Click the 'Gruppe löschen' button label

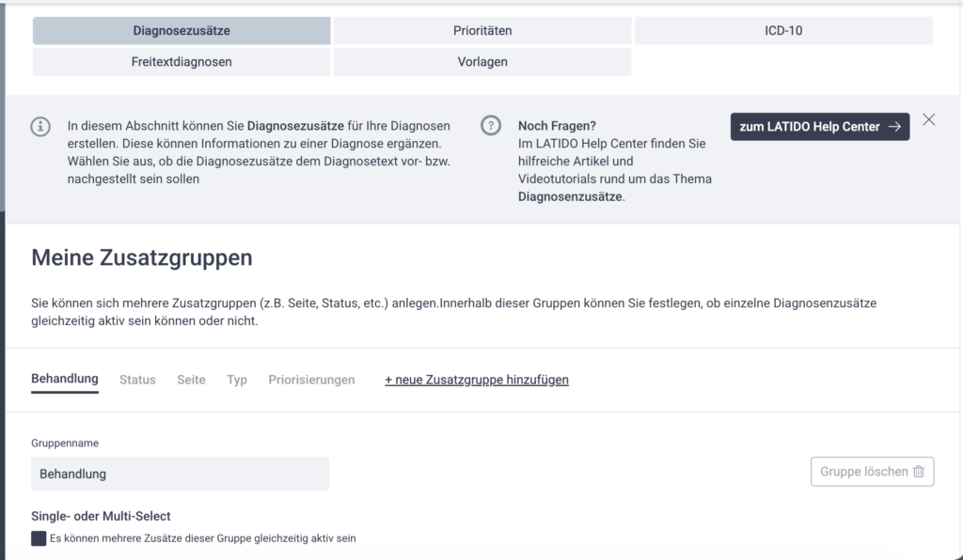tap(863, 472)
